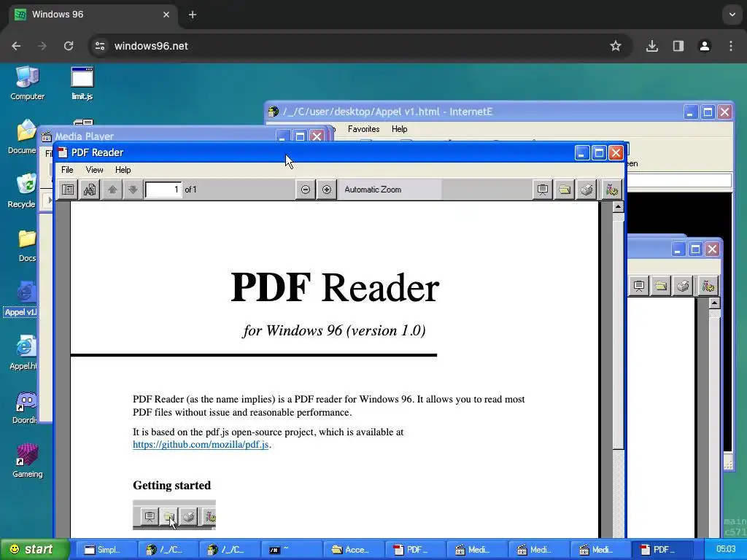The image size is (747, 560).
Task: Select the limit.js desktop file
Action: coord(82,83)
